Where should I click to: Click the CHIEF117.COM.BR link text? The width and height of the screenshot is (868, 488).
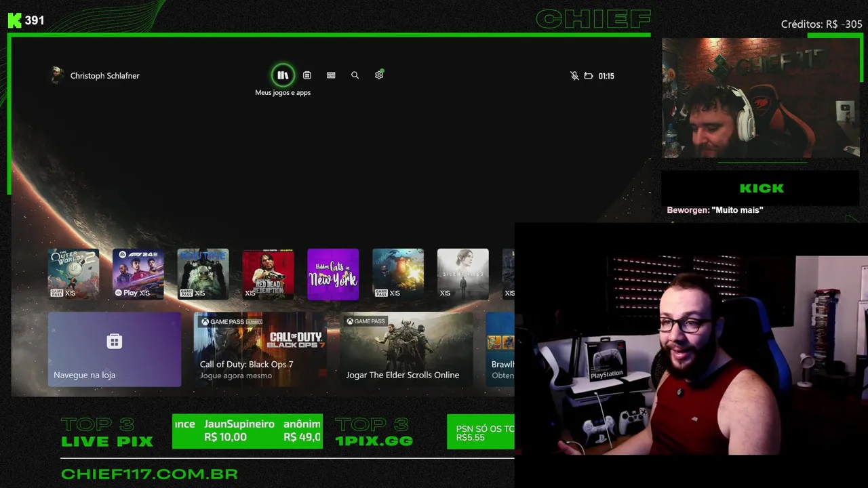(x=149, y=474)
